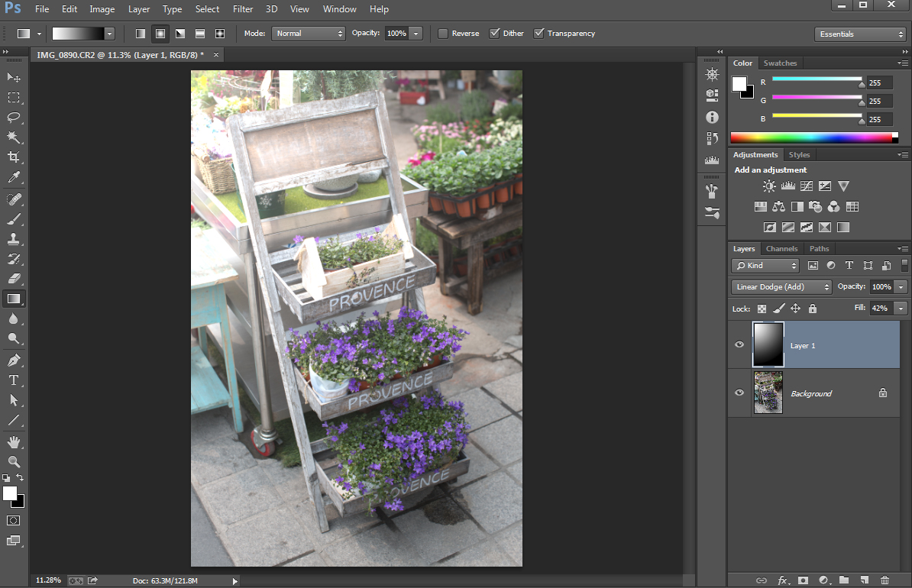Disable the Dither checkbox
The height and width of the screenshot is (588, 912).
pyautogui.click(x=494, y=34)
